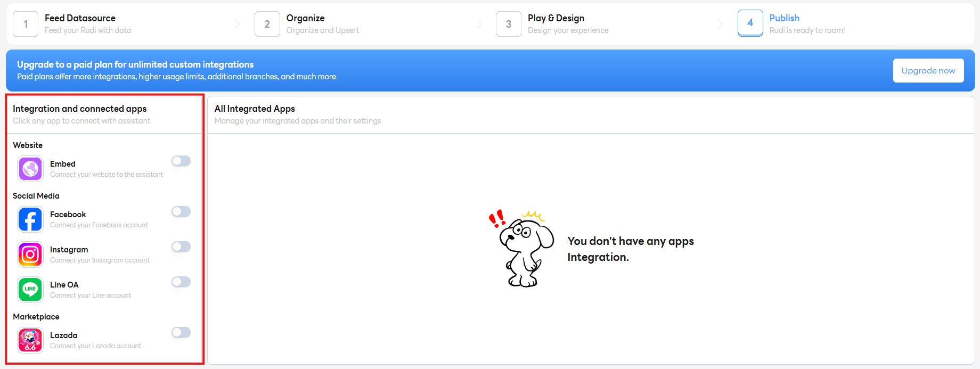The width and height of the screenshot is (980, 369).
Task: Click the Facebook logo icon
Action: click(30, 219)
